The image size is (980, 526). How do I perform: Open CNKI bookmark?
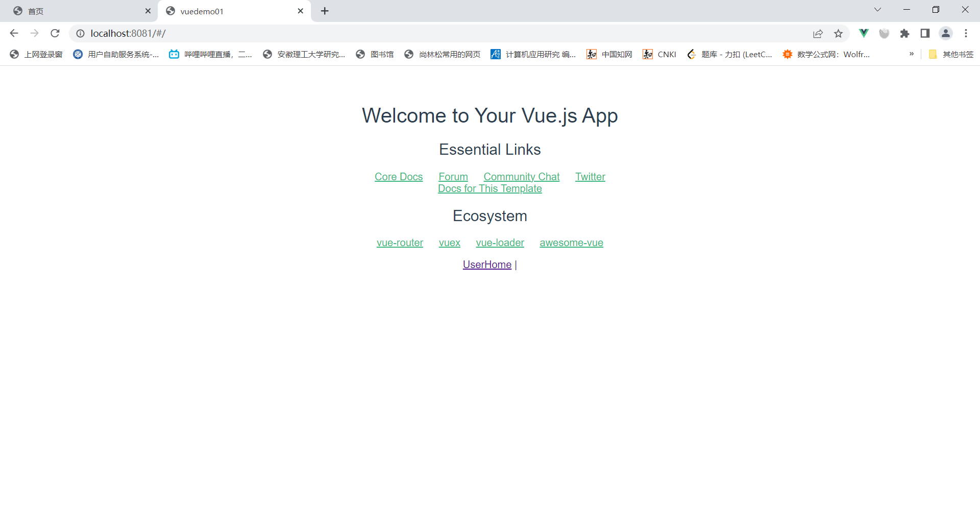(x=659, y=54)
